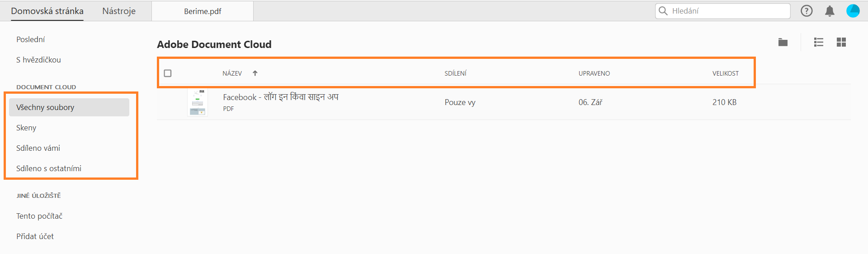Switch to list view layout

coord(818,42)
